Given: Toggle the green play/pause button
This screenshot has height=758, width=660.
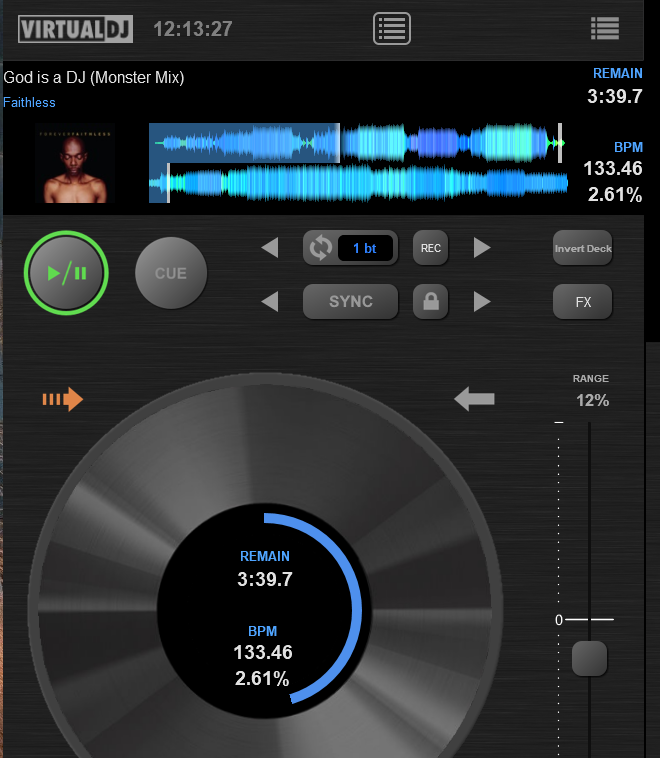Looking at the screenshot, I should (x=66, y=273).
